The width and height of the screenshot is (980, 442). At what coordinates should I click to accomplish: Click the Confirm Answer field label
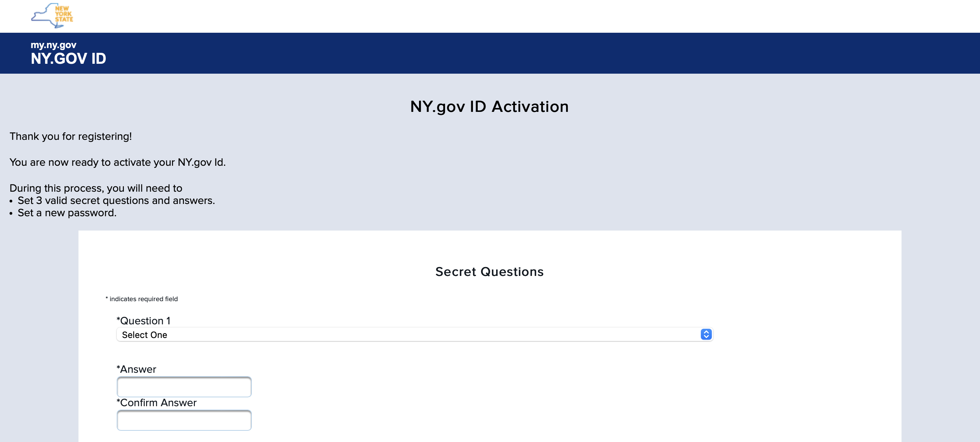point(156,402)
